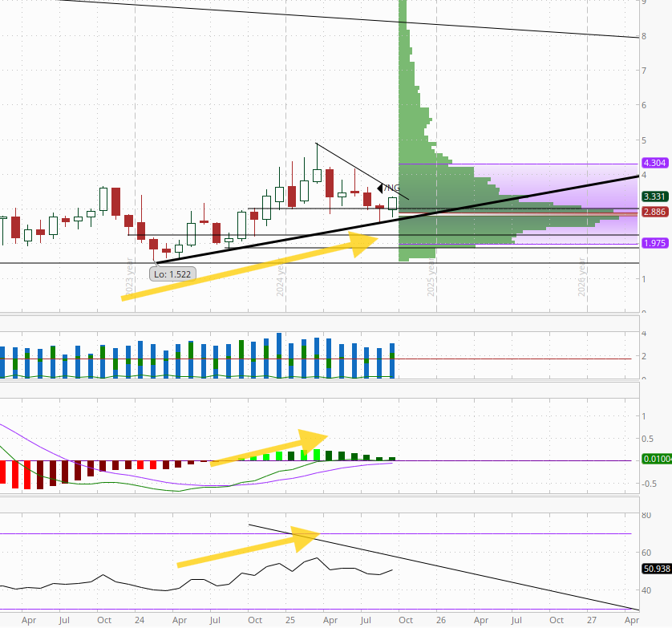This screenshot has width=672, height=628.
Task: Click the 2025 year vertical label
Action: 431,277
